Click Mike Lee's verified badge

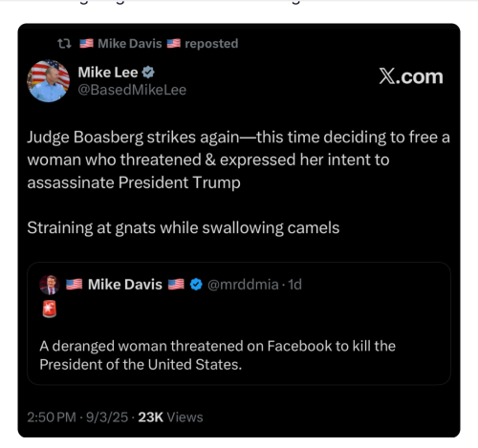tap(148, 73)
